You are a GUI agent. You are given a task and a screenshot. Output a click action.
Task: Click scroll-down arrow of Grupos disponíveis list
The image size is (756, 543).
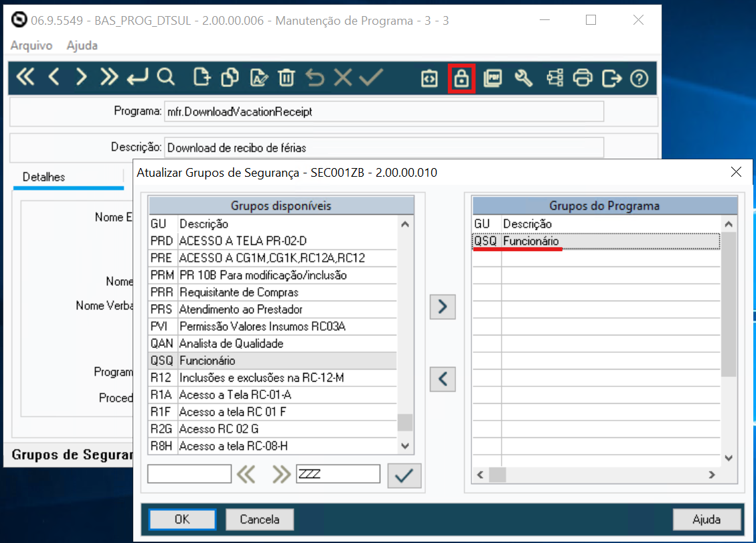coord(405,446)
